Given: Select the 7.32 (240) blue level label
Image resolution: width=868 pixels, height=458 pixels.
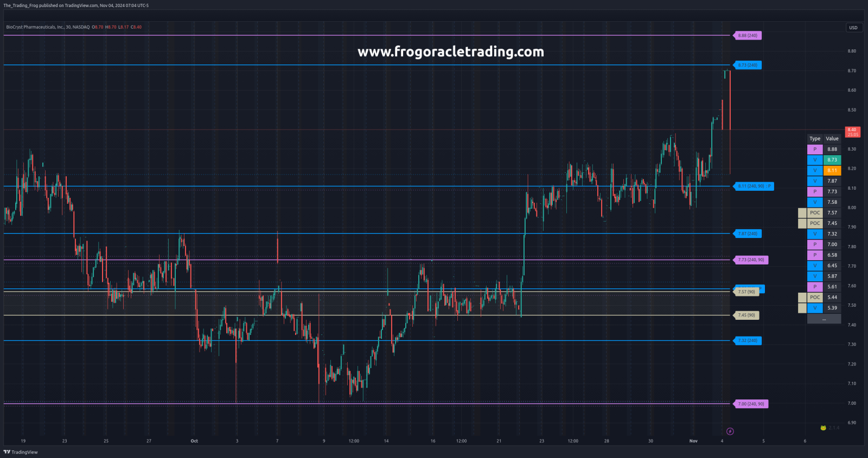Looking at the screenshot, I should pyautogui.click(x=748, y=340).
